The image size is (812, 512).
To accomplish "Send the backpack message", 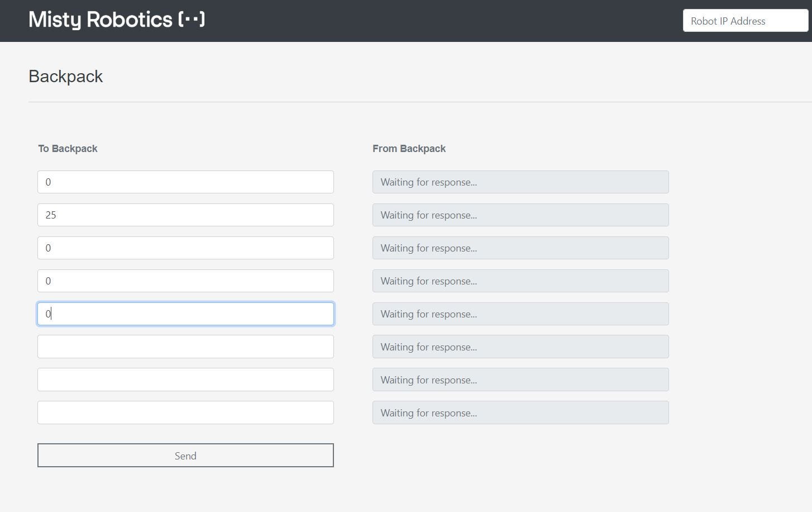I will pyautogui.click(x=185, y=456).
